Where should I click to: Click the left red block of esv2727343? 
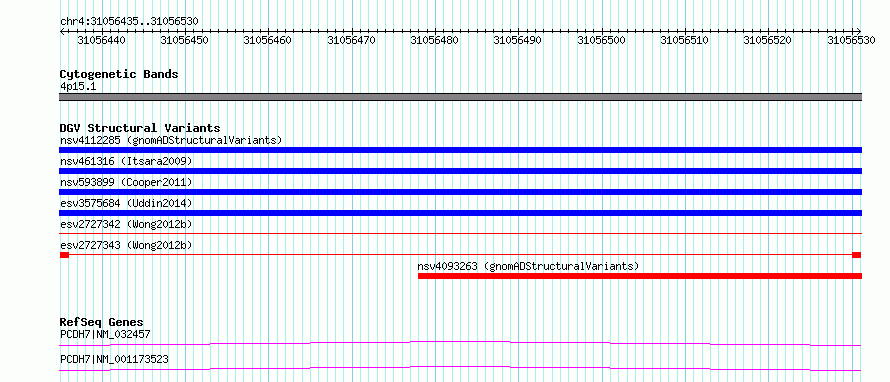pos(64,255)
